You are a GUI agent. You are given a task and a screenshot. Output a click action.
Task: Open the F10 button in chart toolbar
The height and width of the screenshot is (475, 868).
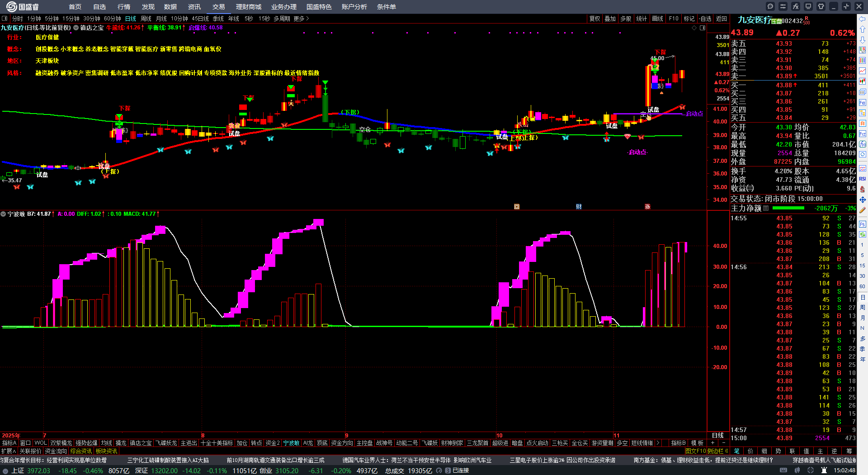tap(674, 19)
